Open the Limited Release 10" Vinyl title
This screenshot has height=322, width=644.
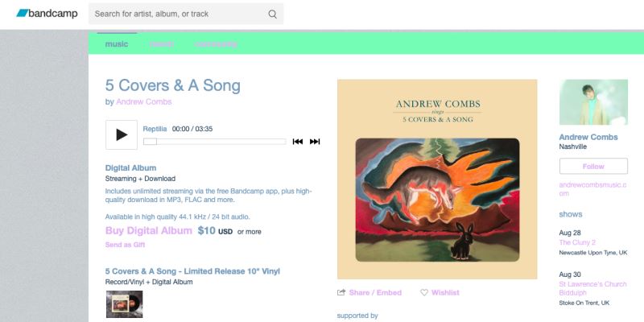coord(192,271)
